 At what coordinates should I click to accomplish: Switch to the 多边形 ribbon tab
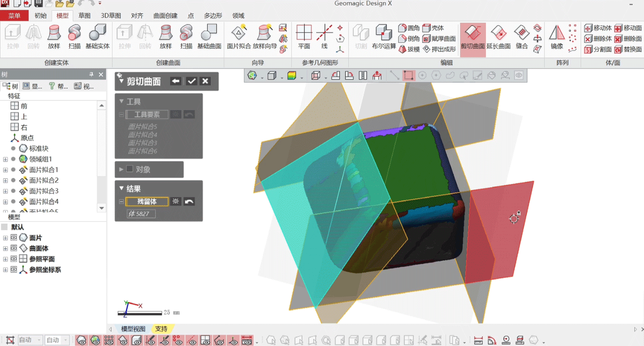pyautogui.click(x=213, y=15)
